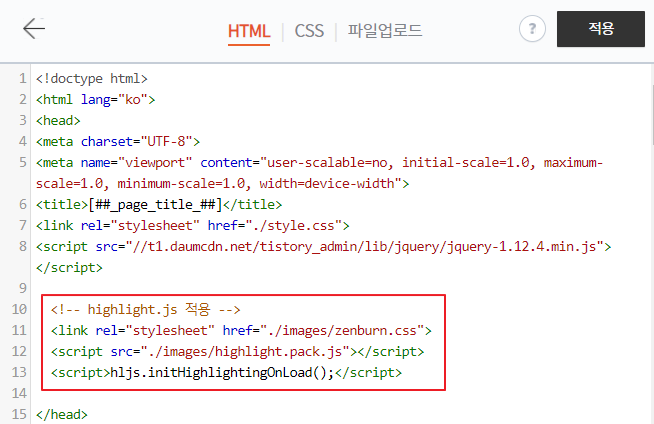This screenshot has height=424, width=654.
Task: Click the [##_page_title_##] title line
Action: pos(159,205)
